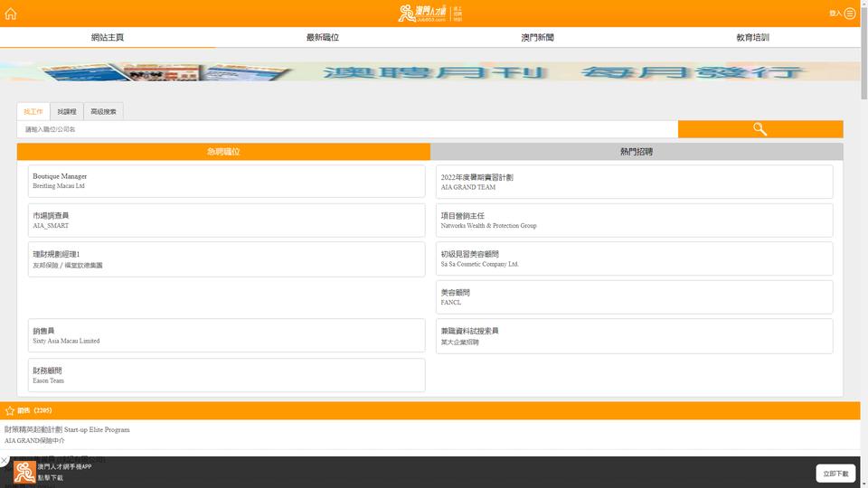The height and width of the screenshot is (488, 868).
Task: Click the home icon in header
Action: coord(11,14)
